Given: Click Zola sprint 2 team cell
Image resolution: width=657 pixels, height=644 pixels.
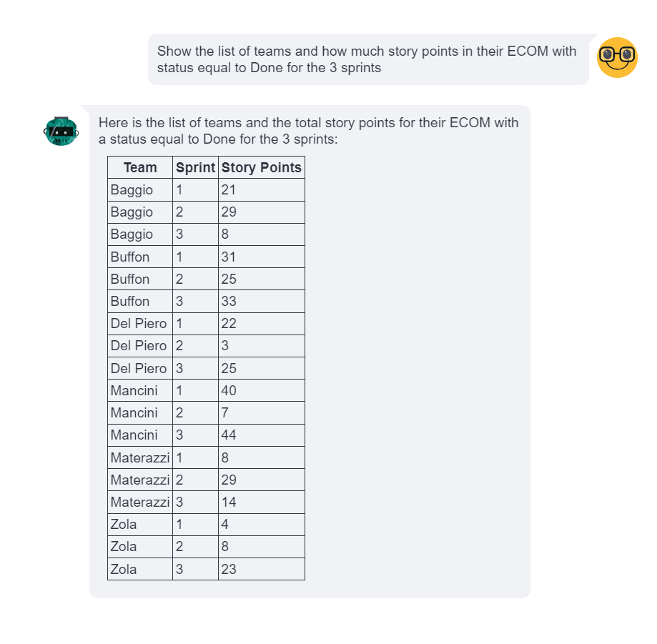Looking at the screenshot, I should 124,547.
